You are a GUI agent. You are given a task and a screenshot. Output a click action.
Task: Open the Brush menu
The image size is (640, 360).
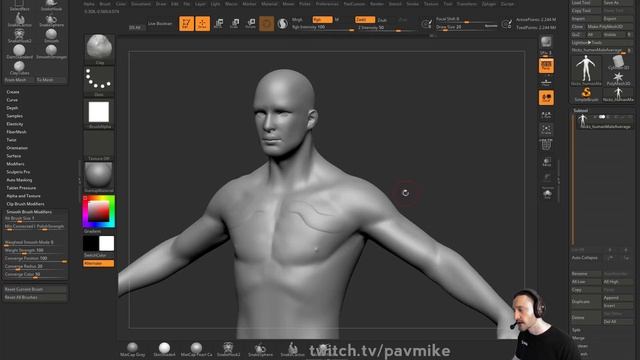coord(105,4)
